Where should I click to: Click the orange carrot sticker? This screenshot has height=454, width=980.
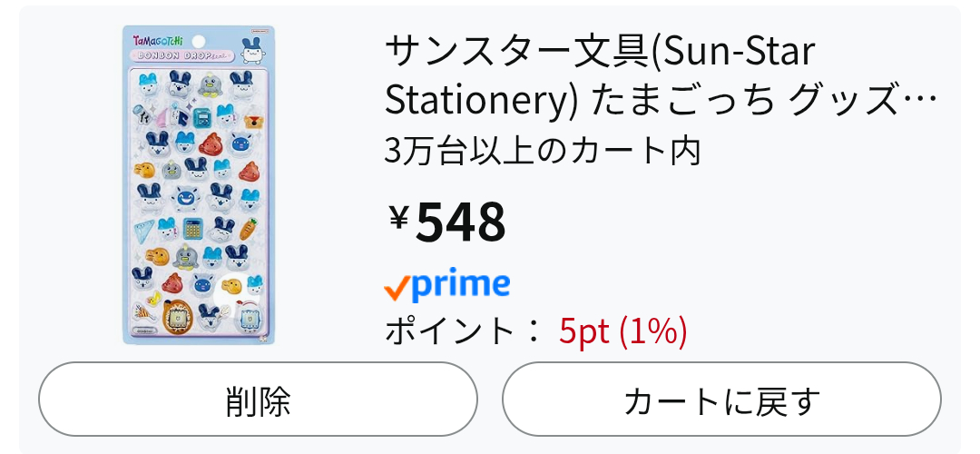(248, 230)
